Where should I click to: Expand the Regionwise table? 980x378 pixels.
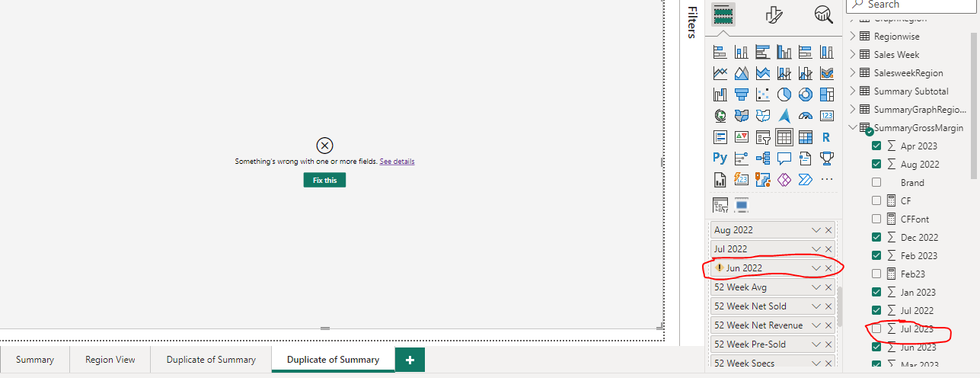(x=853, y=36)
